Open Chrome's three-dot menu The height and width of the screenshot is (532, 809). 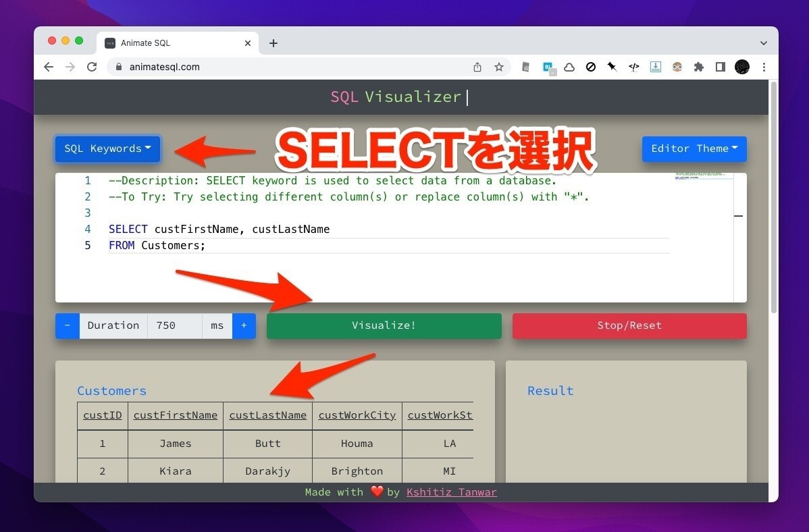tap(764, 67)
